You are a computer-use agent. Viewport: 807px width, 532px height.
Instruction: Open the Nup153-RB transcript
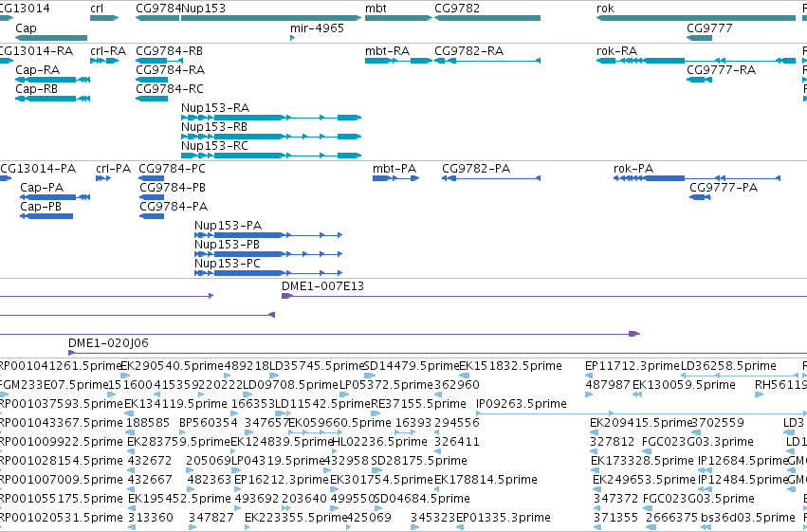271,137
